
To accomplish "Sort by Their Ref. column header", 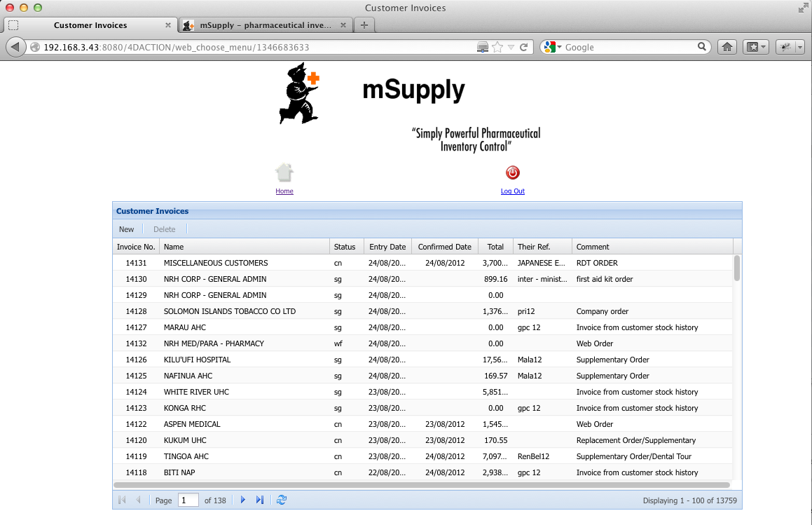I will 542,247.
